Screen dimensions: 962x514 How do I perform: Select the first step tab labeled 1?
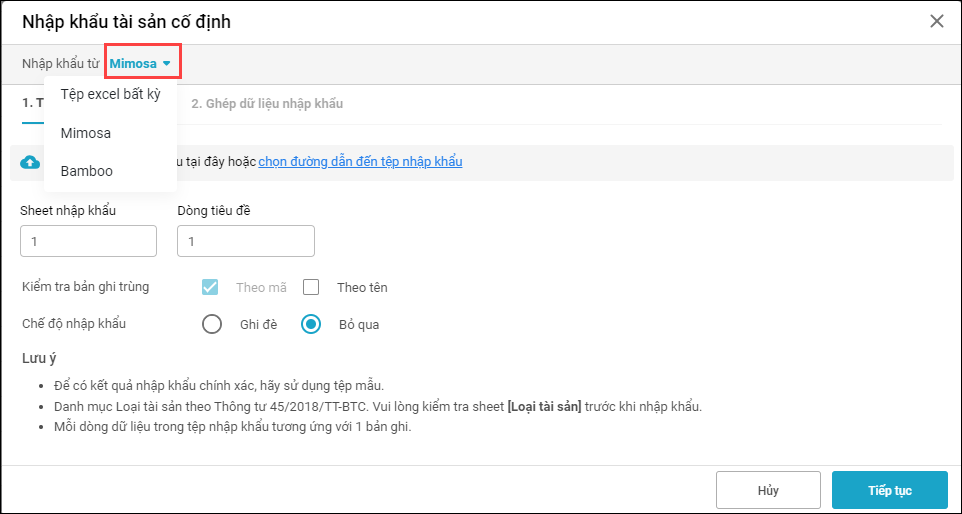coord(32,103)
